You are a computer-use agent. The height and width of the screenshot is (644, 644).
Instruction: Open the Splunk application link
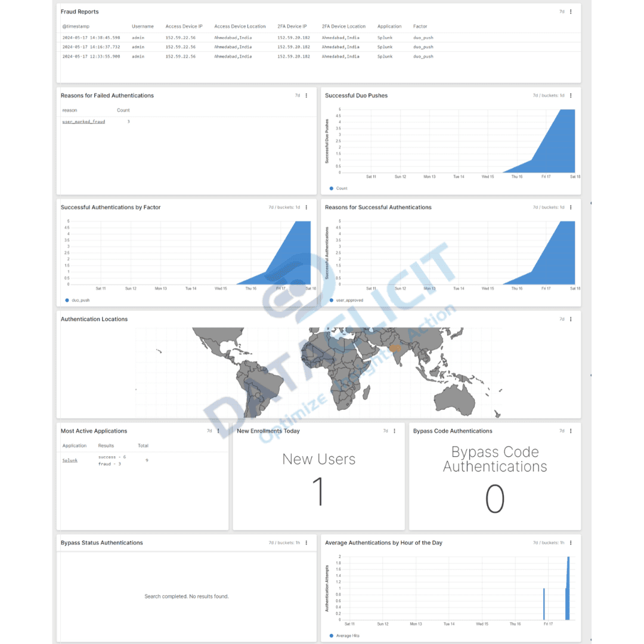[70, 460]
